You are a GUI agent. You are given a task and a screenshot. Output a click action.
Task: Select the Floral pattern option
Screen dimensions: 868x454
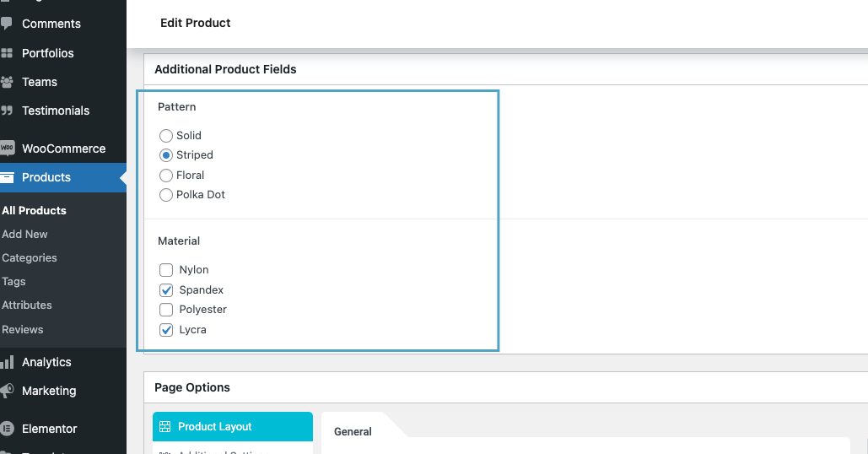pyautogui.click(x=166, y=176)
